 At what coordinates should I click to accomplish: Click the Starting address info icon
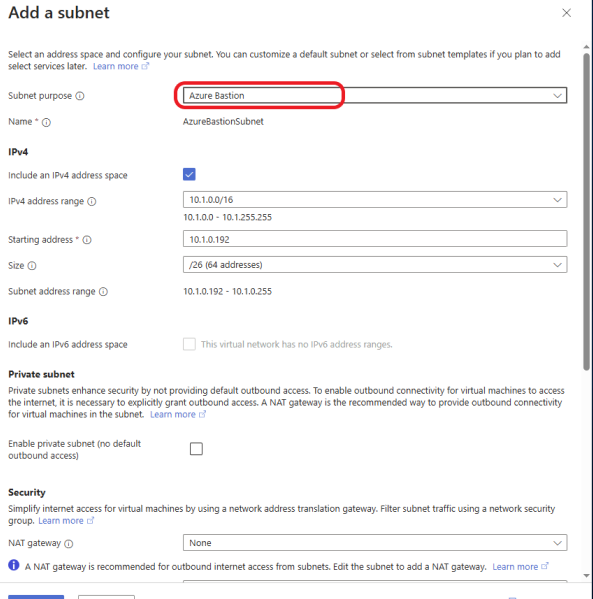pyautogui.click(x=87, y=240)
